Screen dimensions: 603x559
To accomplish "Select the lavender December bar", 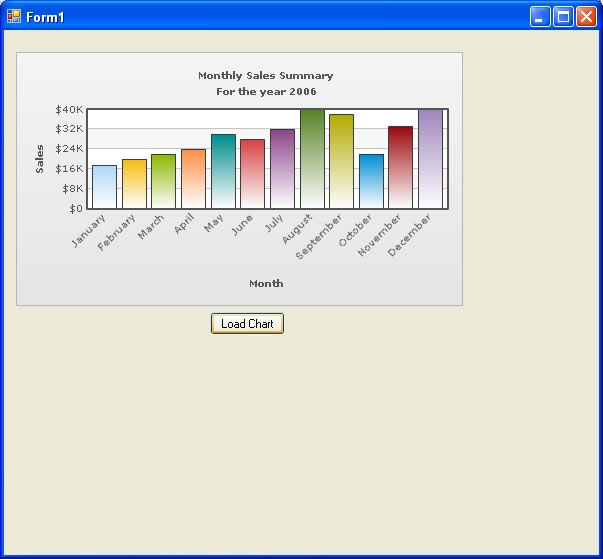I will [x=430, y=159].
